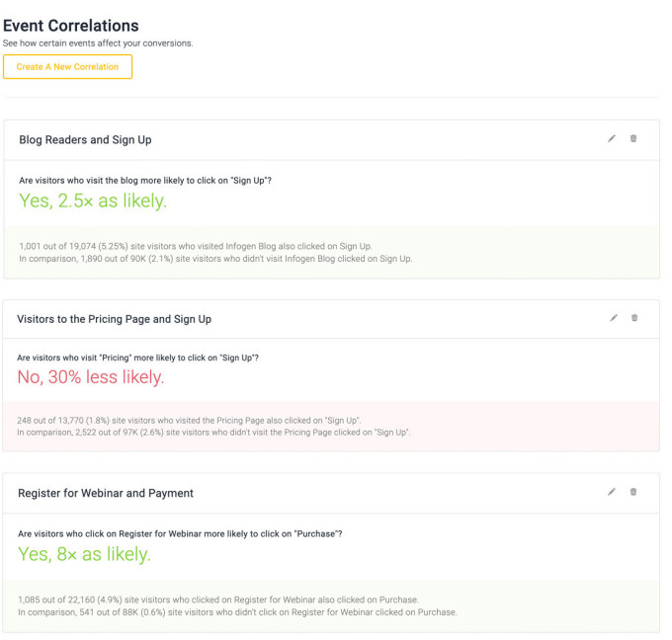672x640 pixels.
Task: Select the Blog Readers and Sign Up title
Action: click(85, 140)
